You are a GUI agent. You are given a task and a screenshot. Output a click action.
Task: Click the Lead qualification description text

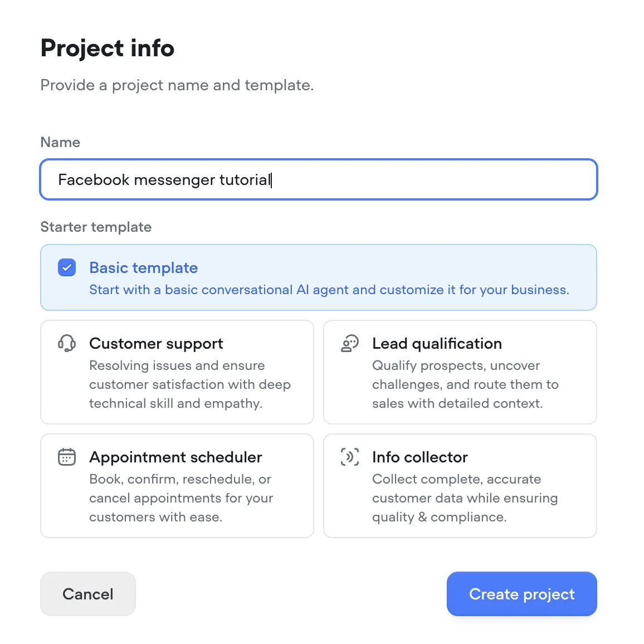point(465,384)
